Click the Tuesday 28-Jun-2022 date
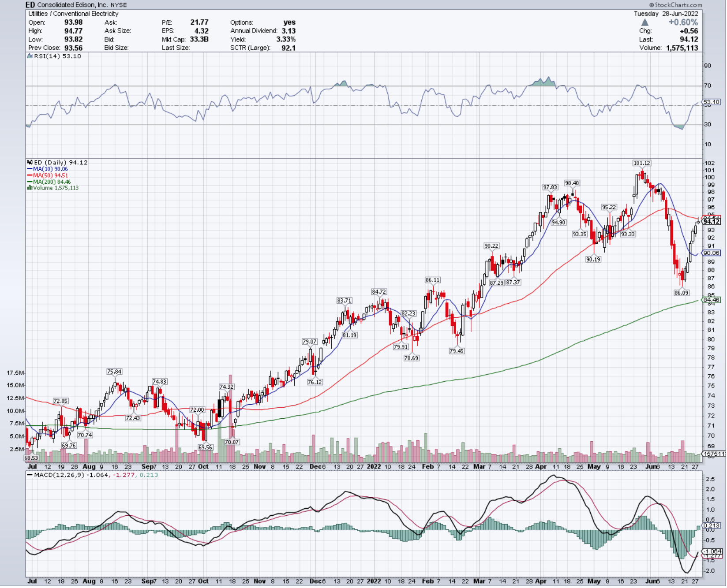The height and width of the screenshot is (588, 727). click(667, 14)
